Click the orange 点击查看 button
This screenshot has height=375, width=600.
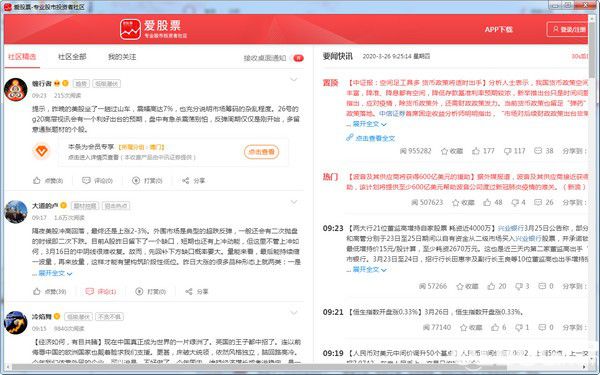(262, 152)
